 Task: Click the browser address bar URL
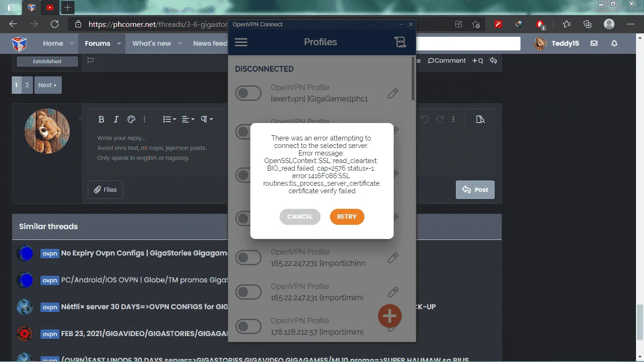click(x=158, y=24)
